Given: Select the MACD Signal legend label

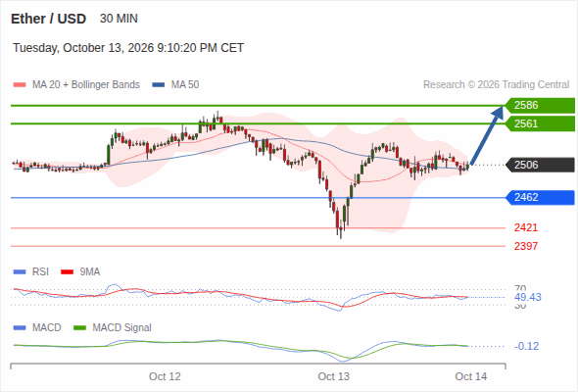Looking at the screenshot, I should (122, 327).
